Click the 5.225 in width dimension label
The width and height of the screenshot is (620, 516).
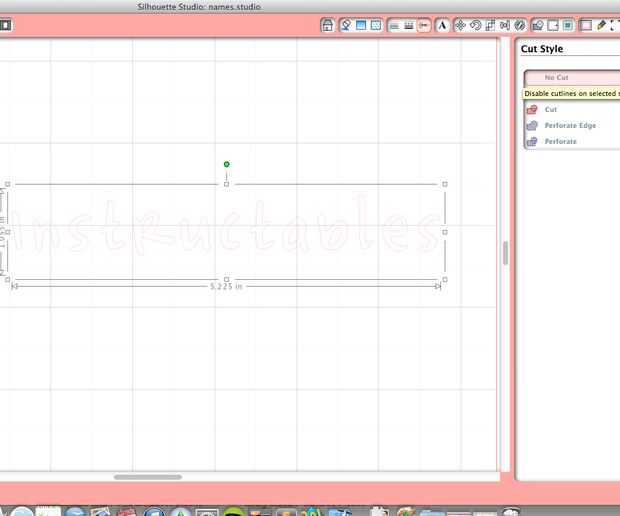226,286
